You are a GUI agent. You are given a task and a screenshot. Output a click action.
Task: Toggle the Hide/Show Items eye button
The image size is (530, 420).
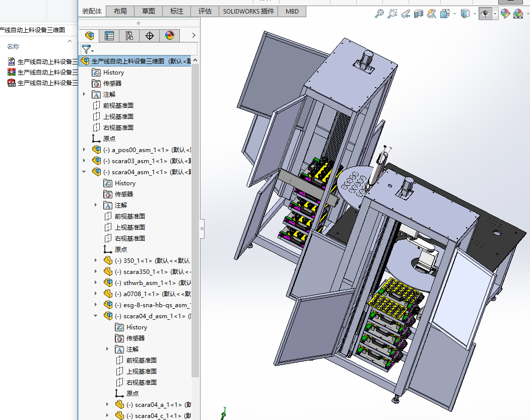coord(485,14)
